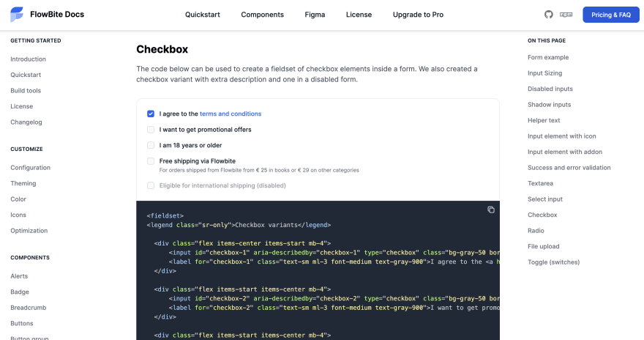Click the disabled international shipping checkbox

[151, 185]
